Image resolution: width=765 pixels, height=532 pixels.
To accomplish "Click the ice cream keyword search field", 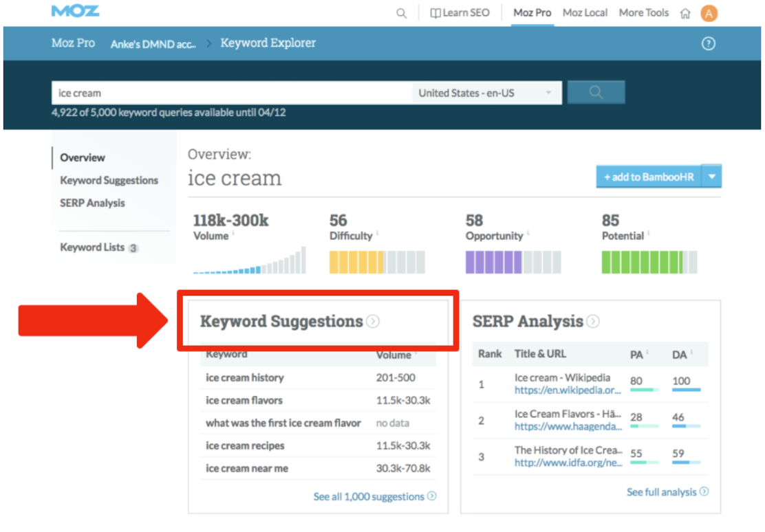I will point(231,93).
